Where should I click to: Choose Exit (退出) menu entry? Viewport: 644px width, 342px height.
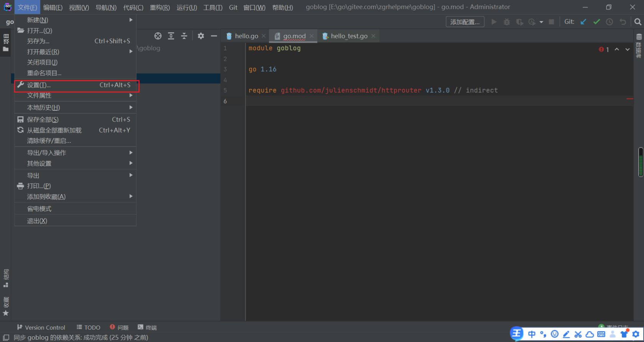pyautogui.click(x=76, y=221)
